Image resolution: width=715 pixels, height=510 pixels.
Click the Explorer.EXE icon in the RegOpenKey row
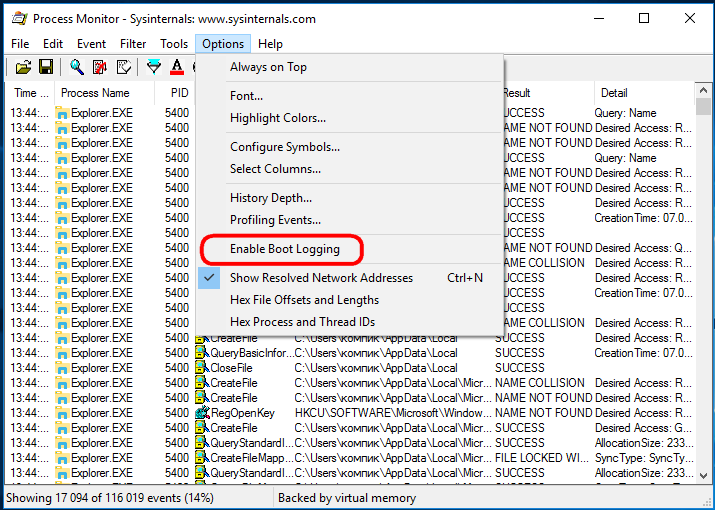click(62, 413)
